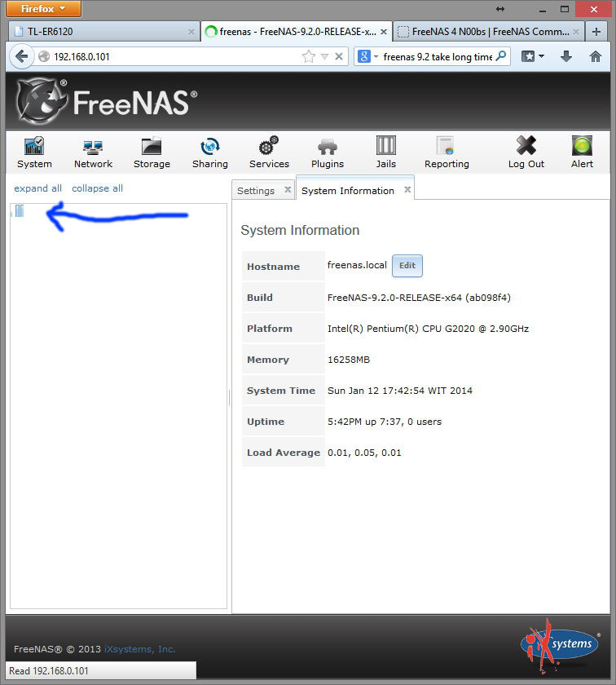616x685 pixels.
Task: Click the search magnifier icon
Action: tap(501, 56)
